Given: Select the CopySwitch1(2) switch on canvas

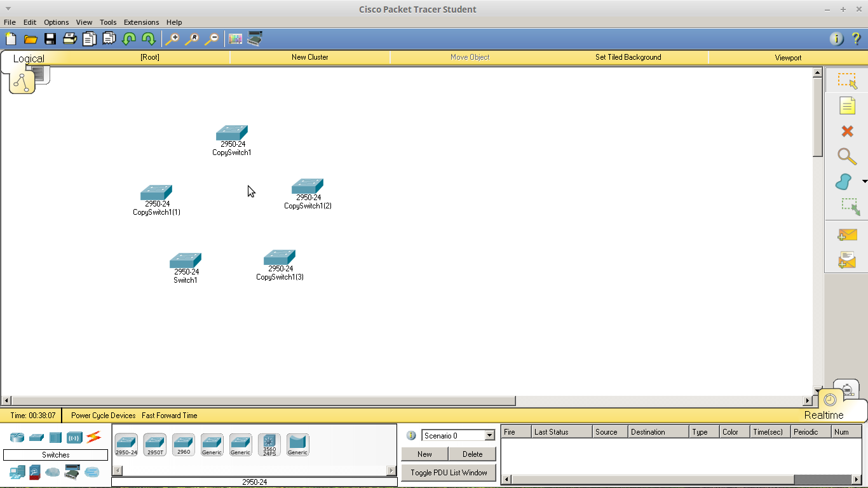Looking at the screenshot, I should [308, 187].
